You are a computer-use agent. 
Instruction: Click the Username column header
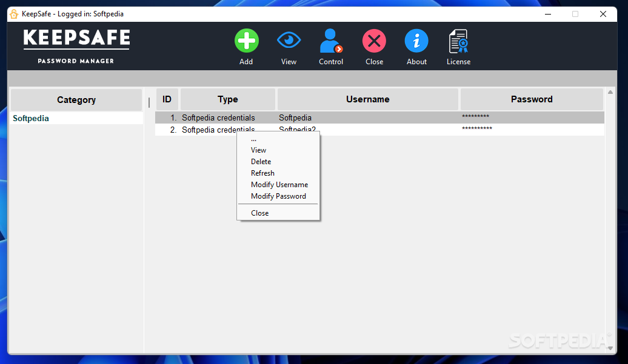368,99
